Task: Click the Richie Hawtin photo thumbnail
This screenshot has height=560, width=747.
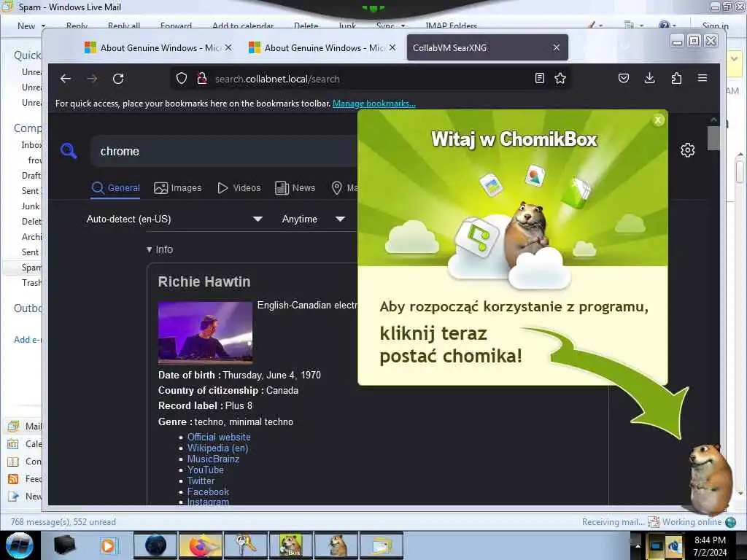Action: point(205,332)
